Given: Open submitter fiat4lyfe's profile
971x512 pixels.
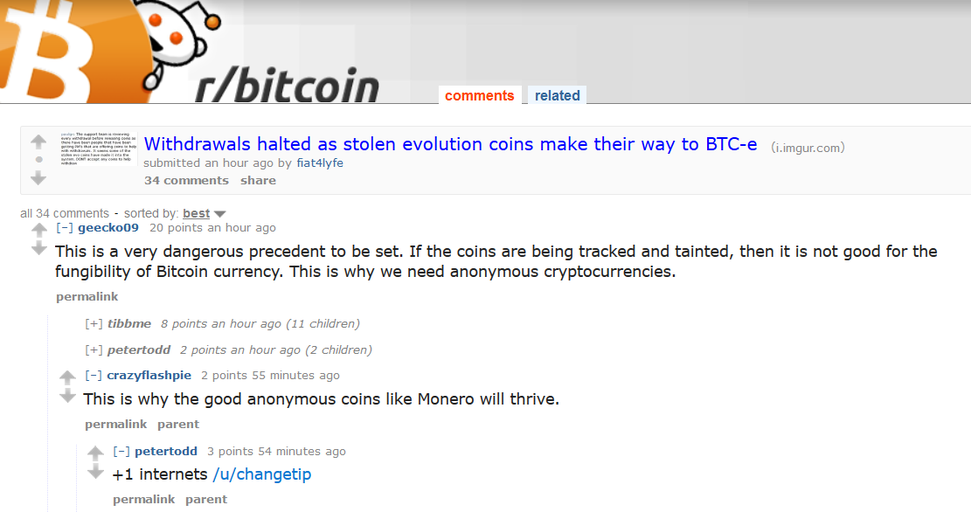Looking at the screenshot, I should (320, 163).
